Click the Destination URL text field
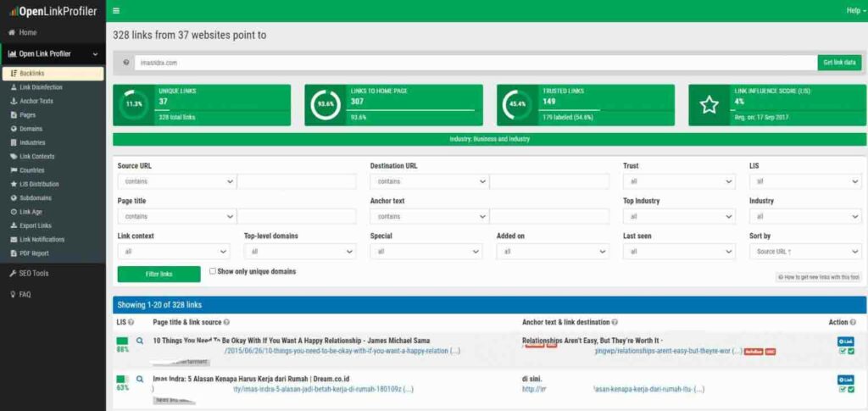Screen dimensions: 868x411 pyautogui.click(x=549, y=181)
